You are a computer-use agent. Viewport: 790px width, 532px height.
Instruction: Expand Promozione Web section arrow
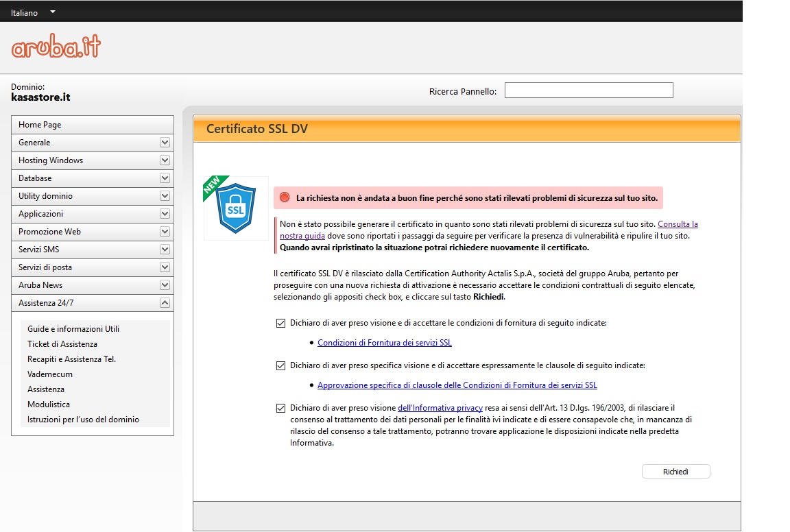(x=165, y=231)
